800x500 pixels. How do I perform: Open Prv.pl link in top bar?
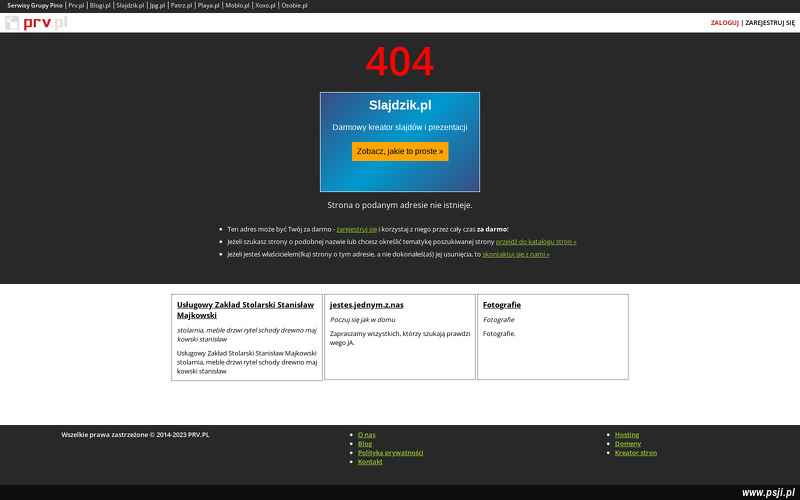click(76, 6)
